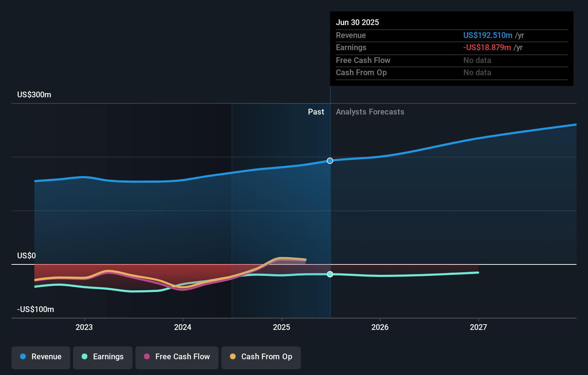The height and width of the screenshot is (375, 588).
Task: Switch to Analysts Forecasts section
Action: tap(370, 112)
